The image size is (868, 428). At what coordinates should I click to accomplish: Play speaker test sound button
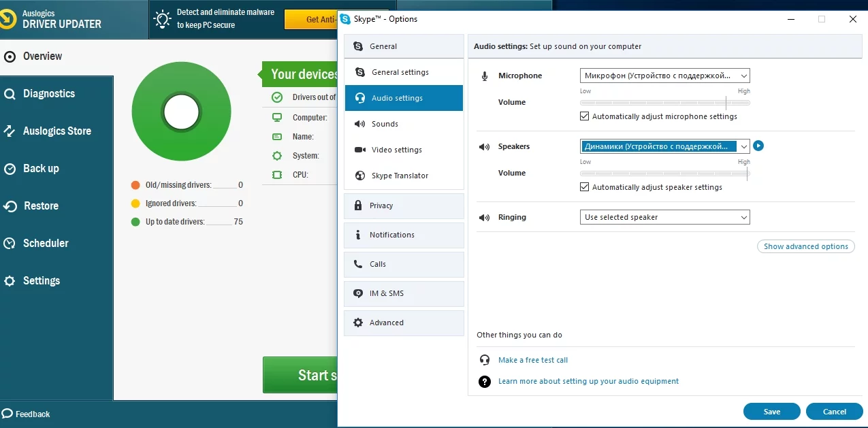(x=758, y=146)
